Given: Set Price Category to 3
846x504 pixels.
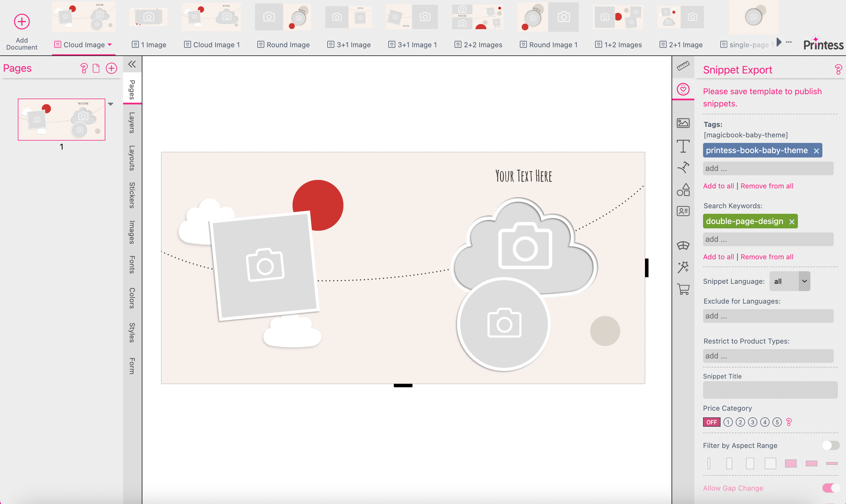Looking at the screenshot, I should click(x=753, y=422).
